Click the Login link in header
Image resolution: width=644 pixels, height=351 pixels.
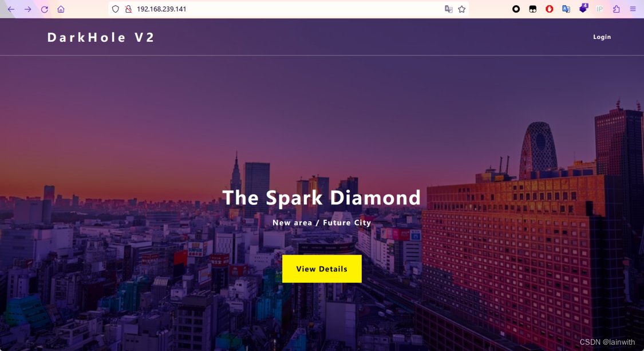[x=602, y=37]
